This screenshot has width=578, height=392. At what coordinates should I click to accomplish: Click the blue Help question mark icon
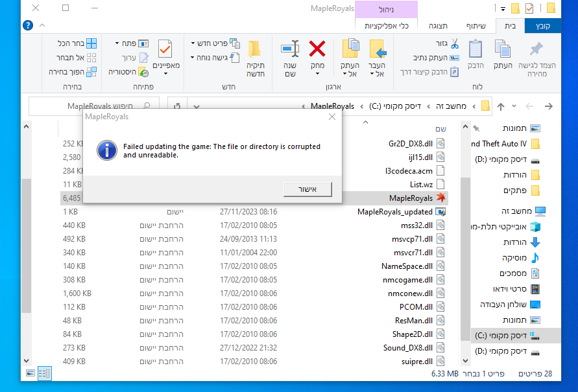pyautogui.click(x=28, y=25)
